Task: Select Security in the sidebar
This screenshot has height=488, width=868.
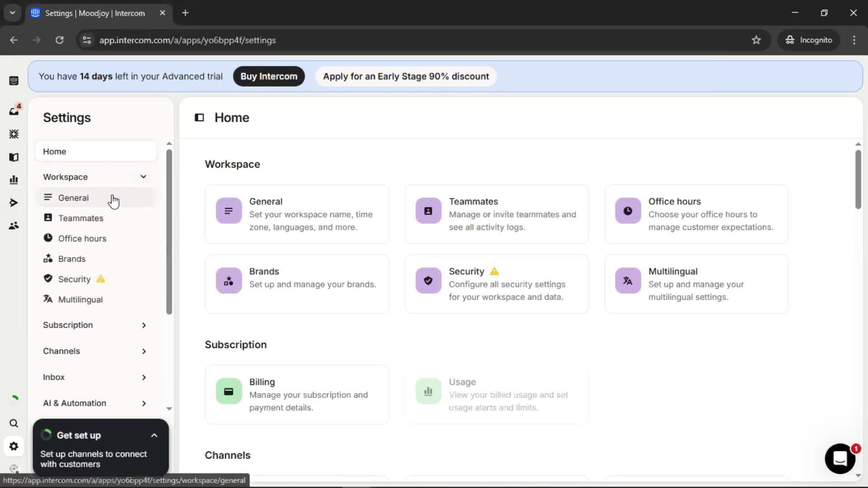Action: coord(96,279)
